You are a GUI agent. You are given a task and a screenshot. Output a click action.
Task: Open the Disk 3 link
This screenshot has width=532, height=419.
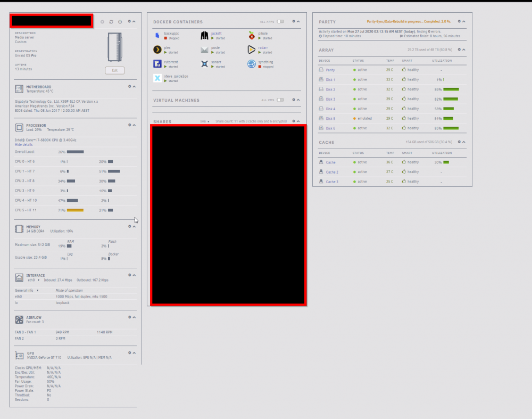pyautogui.click(x=330, y=99)
